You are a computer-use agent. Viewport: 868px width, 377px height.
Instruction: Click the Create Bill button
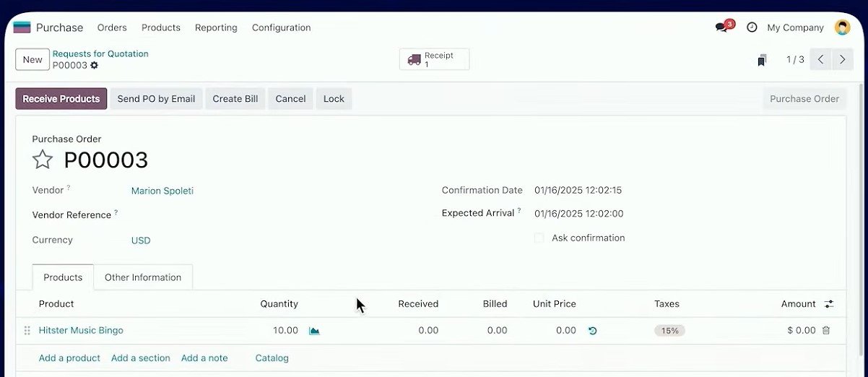[235, 99]
